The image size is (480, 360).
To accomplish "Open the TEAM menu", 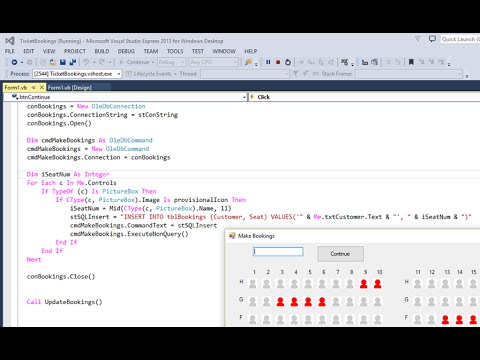I will (x=151, y=51).
